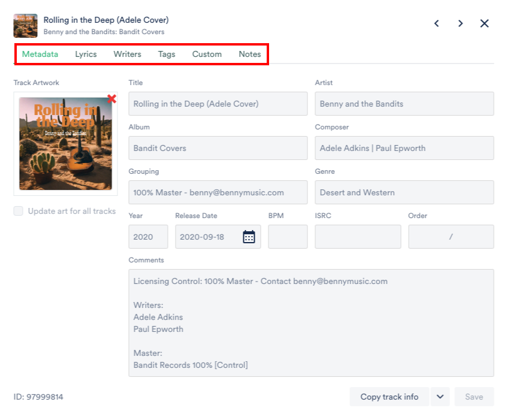The width and height of the screenshot is (507, 420).
Task: Close the track editor dialog
Action: pyautogui.click(x=484, y=24)
